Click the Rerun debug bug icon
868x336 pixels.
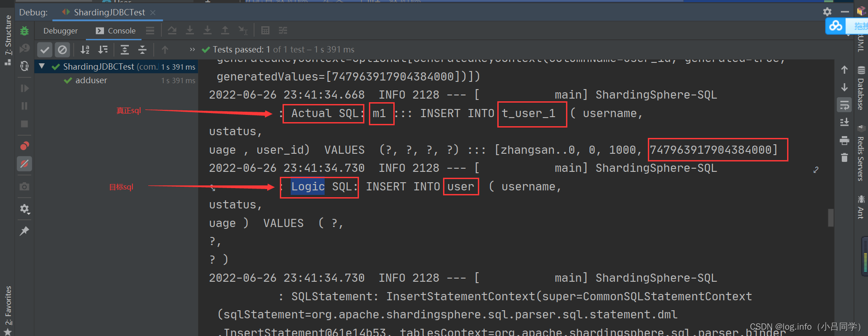pyautogui.click(x=24, y=31)
